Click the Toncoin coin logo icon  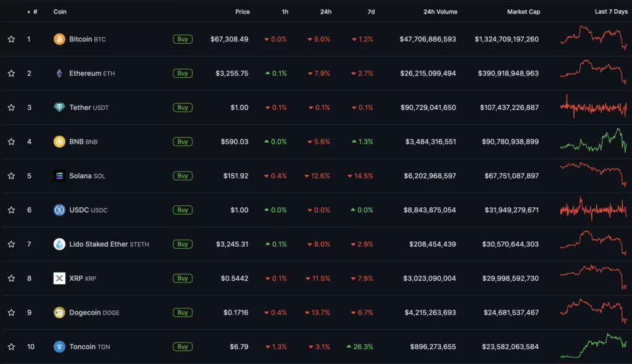pos(59,347)
